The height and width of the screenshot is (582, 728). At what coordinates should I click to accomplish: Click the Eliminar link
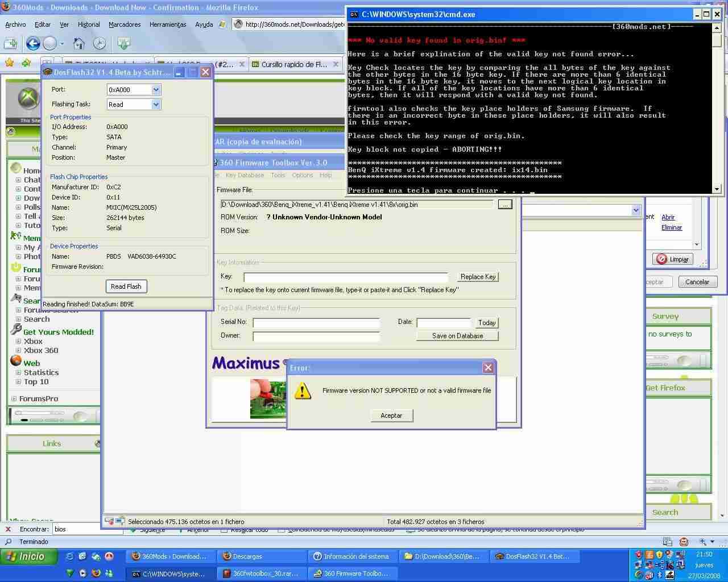671,227
